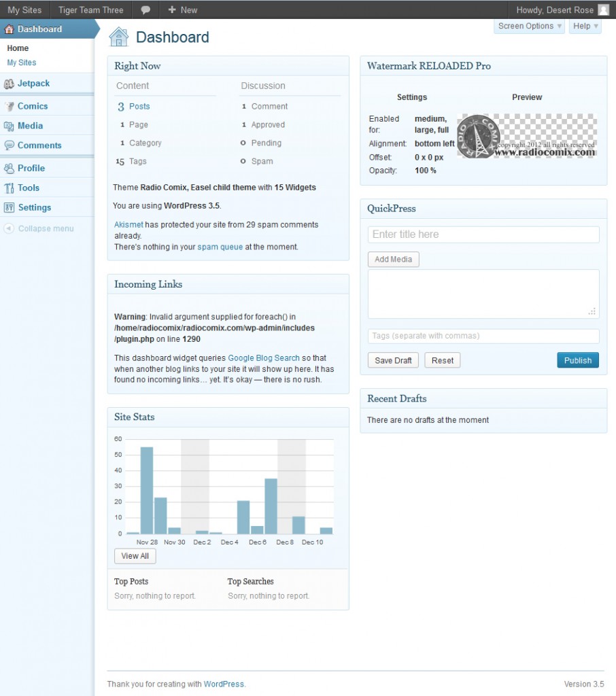Open the My Sites admin bar menu
The image size is (616, 696).
coord(24,10)
